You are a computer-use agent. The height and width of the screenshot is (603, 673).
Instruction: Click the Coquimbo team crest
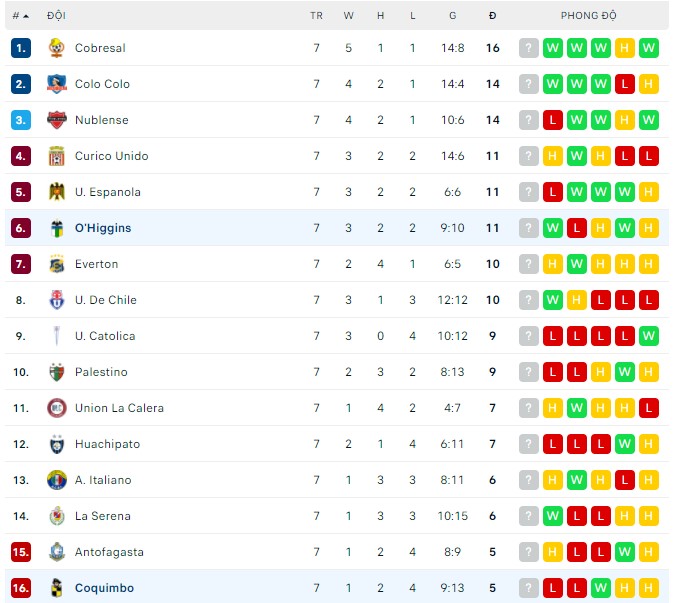(x=56, y=588)
